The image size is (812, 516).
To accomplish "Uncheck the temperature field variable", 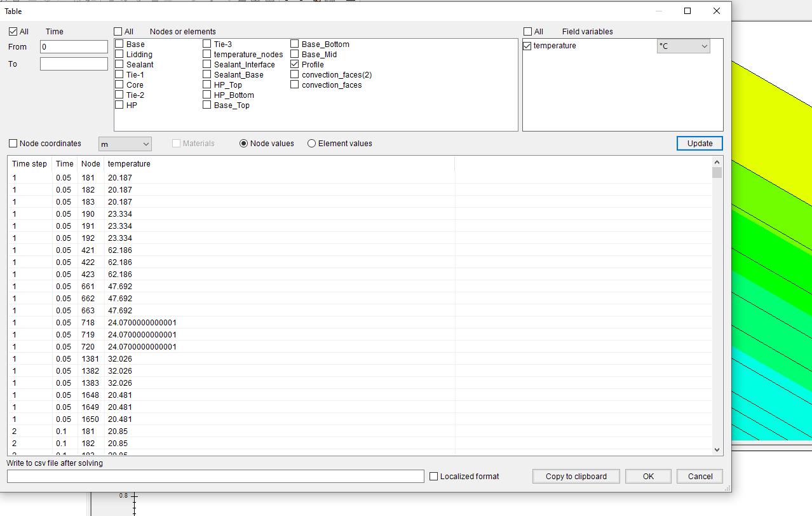I will [527, 46].
